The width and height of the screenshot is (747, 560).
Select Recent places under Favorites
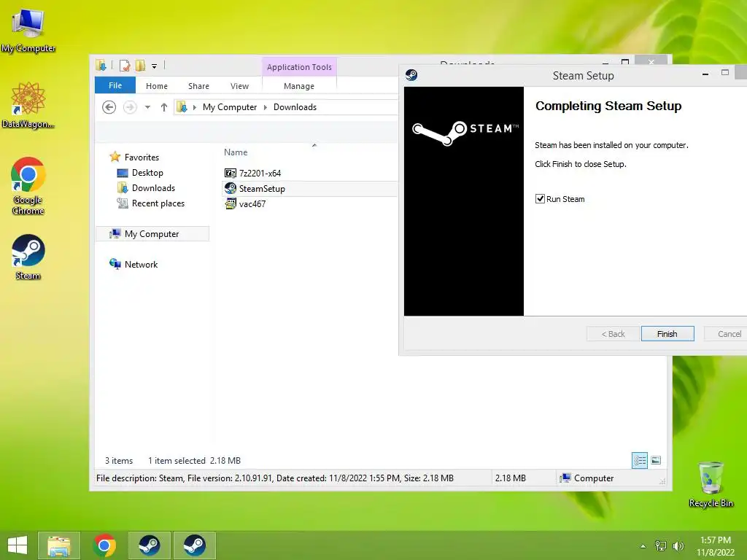click(x=158, y=203)
